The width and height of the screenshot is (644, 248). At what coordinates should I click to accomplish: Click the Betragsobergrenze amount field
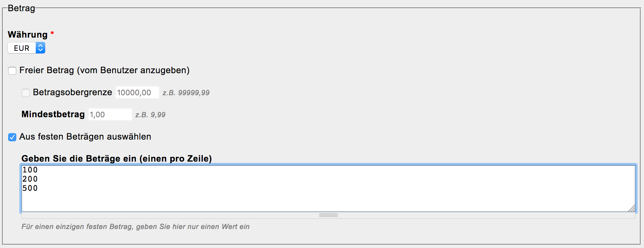click(x=137, y=92)
